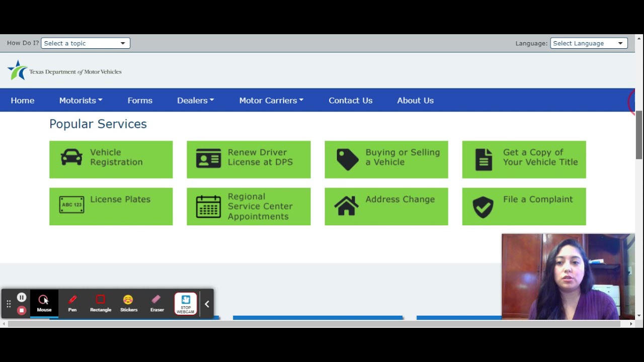Expand the Motor Carriers menu
Viewport: 644px width, 362px height.
tap(271, 101)
